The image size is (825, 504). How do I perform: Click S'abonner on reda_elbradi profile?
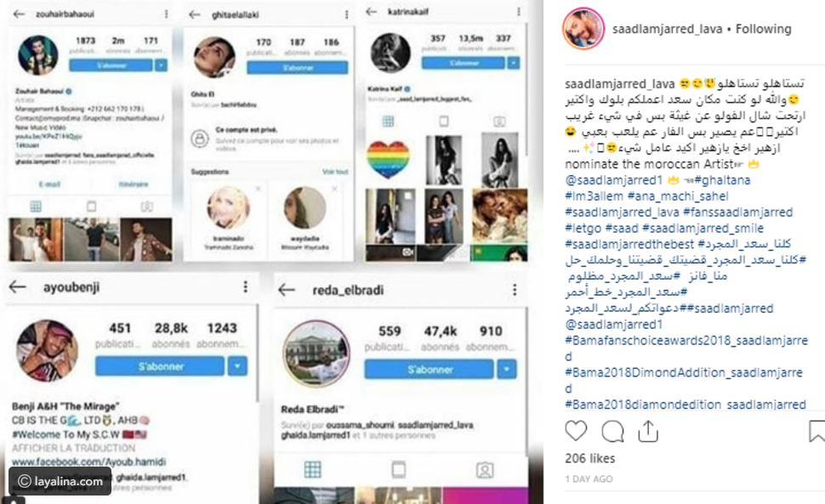point(430,370)
